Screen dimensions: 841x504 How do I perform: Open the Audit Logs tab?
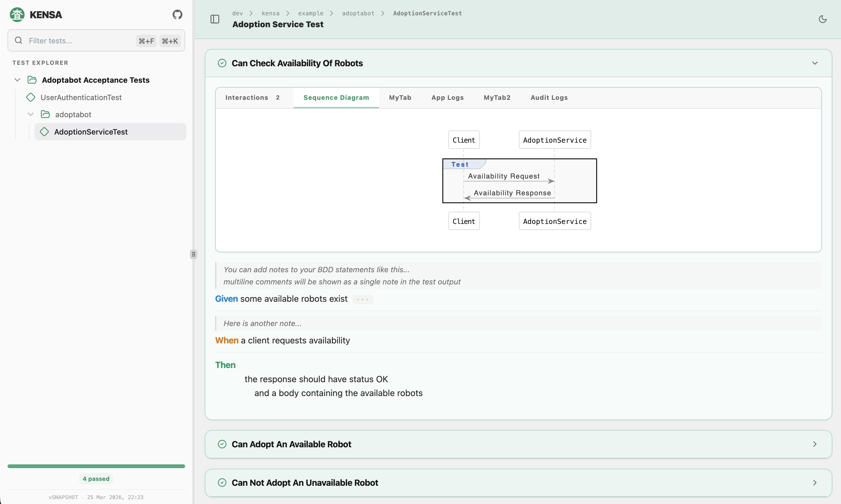(x=549, y=98)
